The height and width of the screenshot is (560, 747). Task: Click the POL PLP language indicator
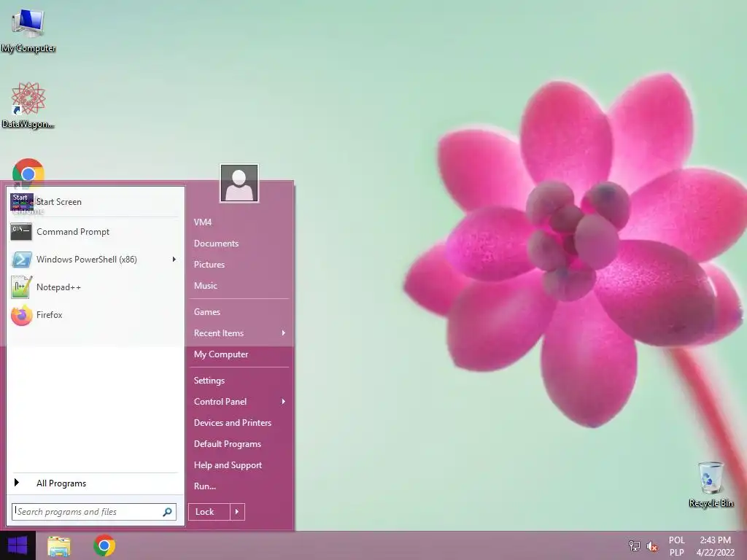pyautogui.click(x=676, y=546)
